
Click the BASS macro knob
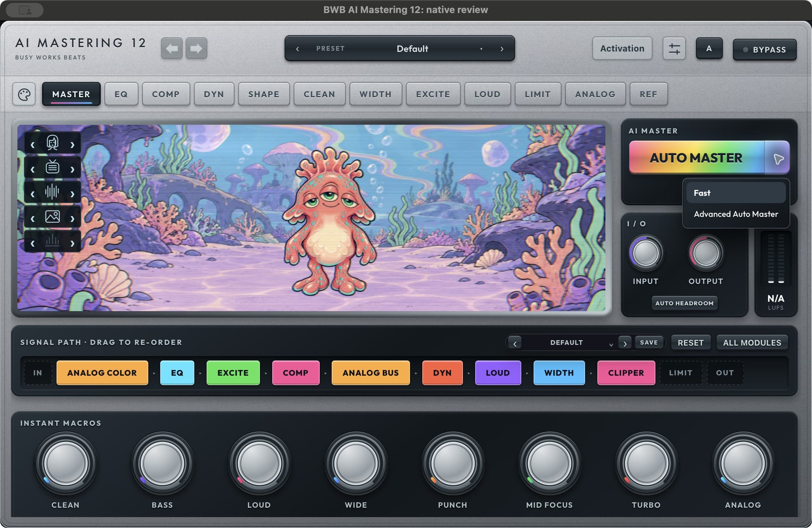(162, 463)
